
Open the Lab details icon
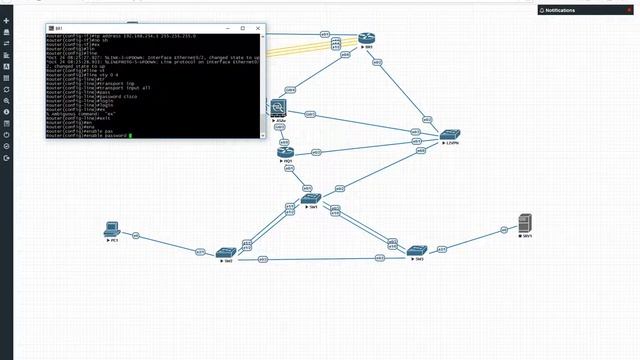pos(6,123)
